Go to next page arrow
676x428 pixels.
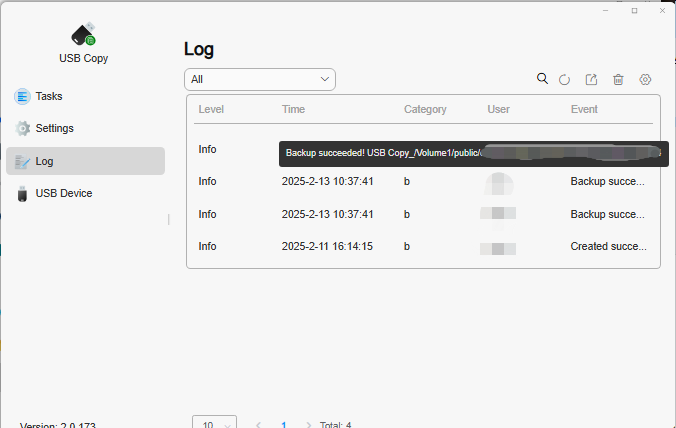coord(308,425)
